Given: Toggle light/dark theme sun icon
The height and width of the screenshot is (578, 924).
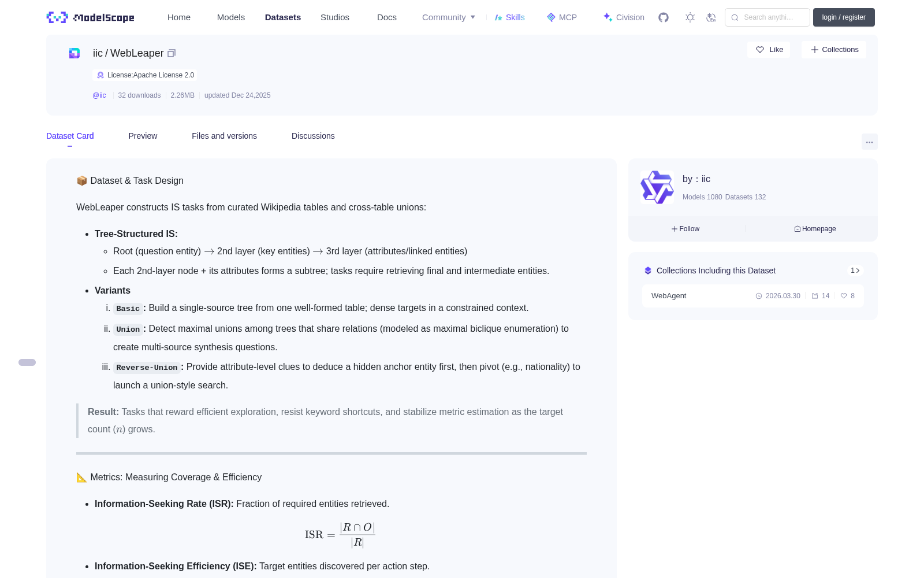Looking at the screenshot, I should click(690, 17).
